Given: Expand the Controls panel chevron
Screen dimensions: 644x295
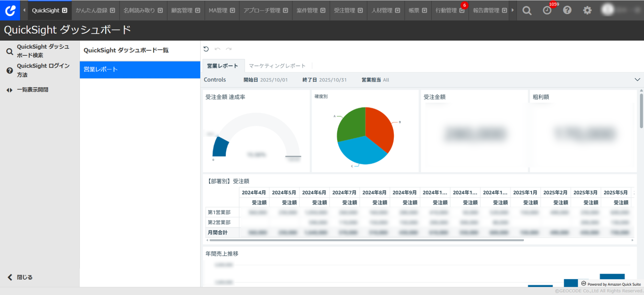Looking at the screenshot, I should [637, 80].
